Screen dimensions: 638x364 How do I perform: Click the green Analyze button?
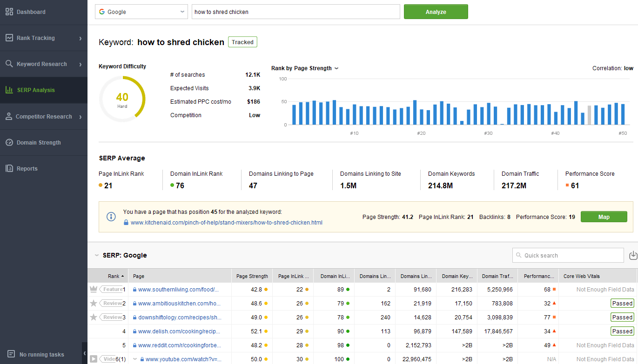pos(436,12)
